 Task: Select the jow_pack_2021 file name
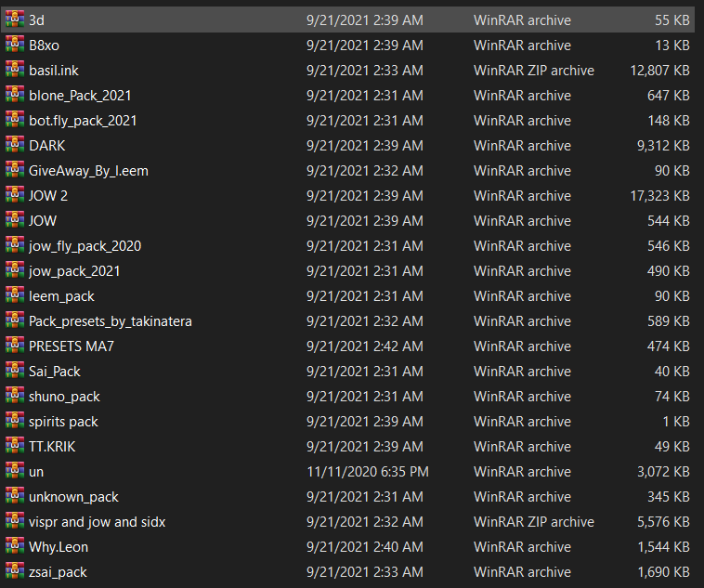tap(74, 271)
